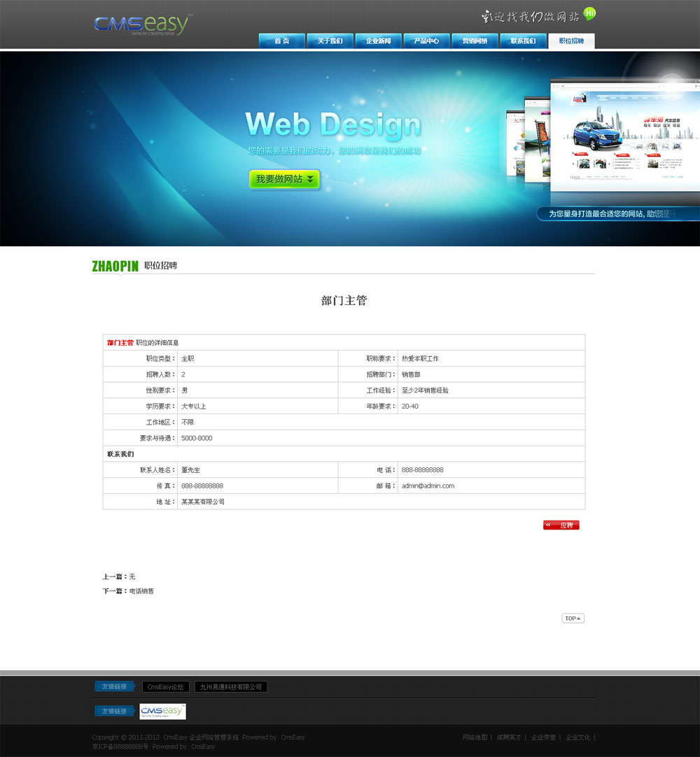
Task: Open the 九州易通科技有限公司 link
Action: pyautogui.click(x=230, y=687)
